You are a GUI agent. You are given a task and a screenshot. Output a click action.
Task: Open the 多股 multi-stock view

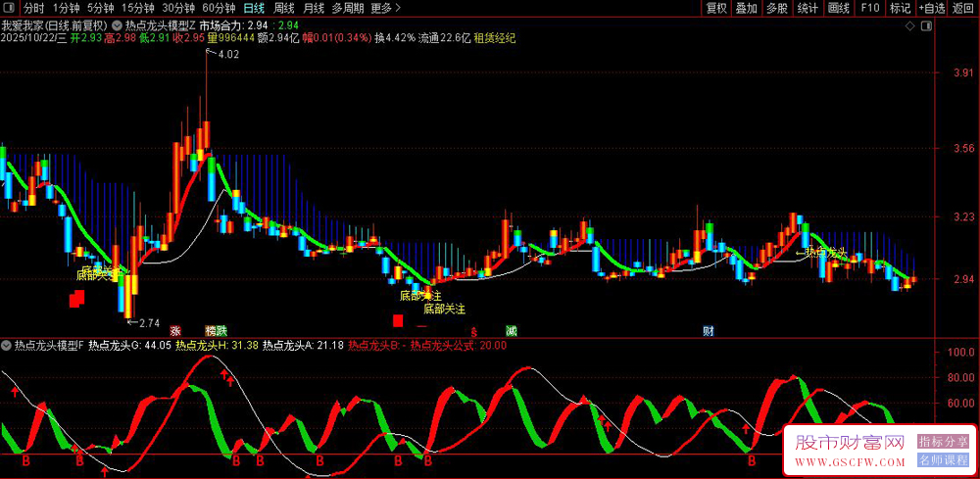tap(777, 8)
